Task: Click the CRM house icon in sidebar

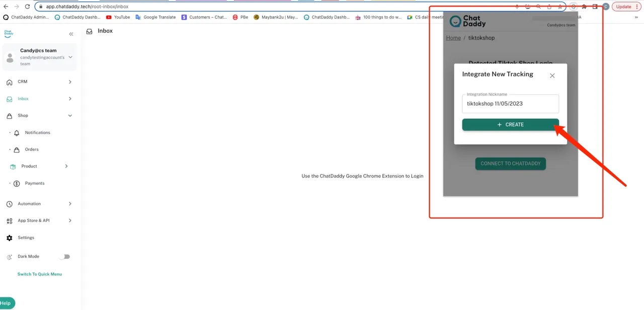Action: [x=9, y=82]
